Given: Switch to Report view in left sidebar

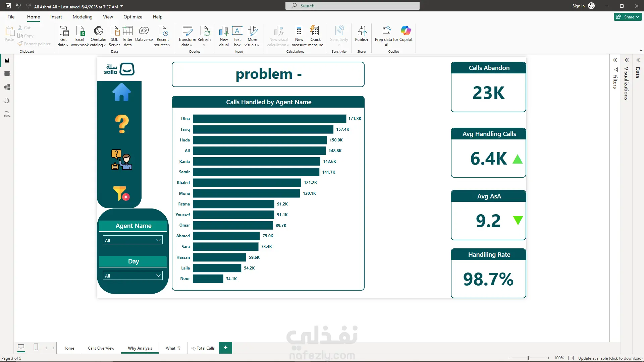Looking at the screenshot, I should [7, 60].
